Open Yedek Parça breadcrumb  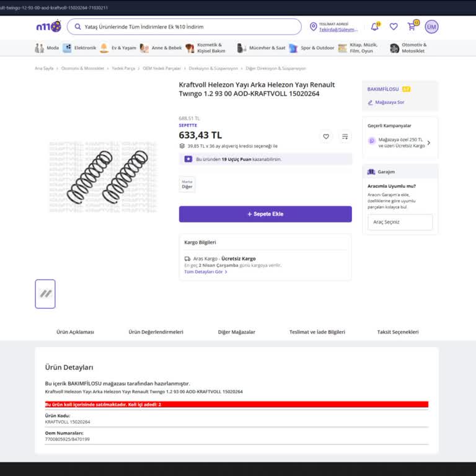(123, 68)
